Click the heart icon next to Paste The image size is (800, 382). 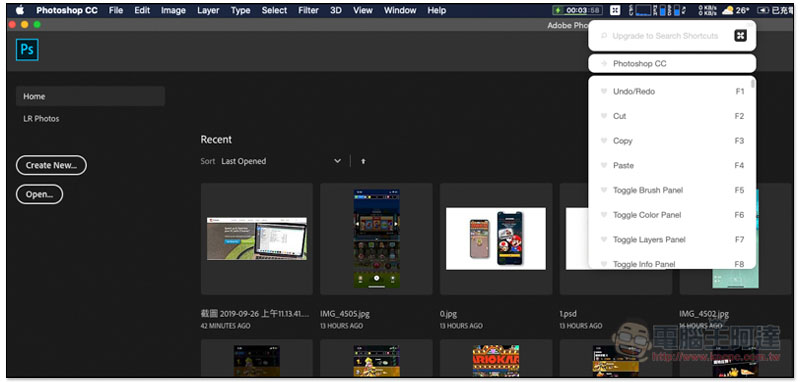604,165
